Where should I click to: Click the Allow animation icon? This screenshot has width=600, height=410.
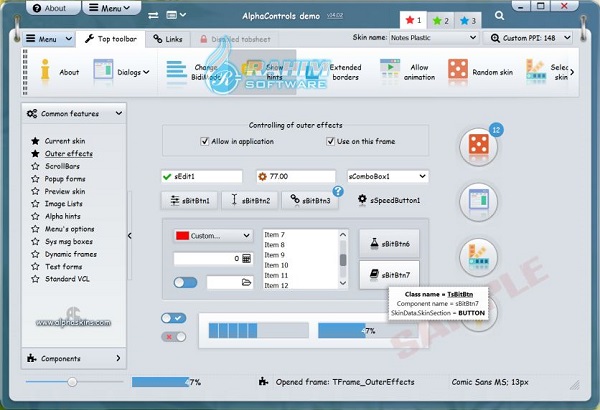[x=390, y=70]
